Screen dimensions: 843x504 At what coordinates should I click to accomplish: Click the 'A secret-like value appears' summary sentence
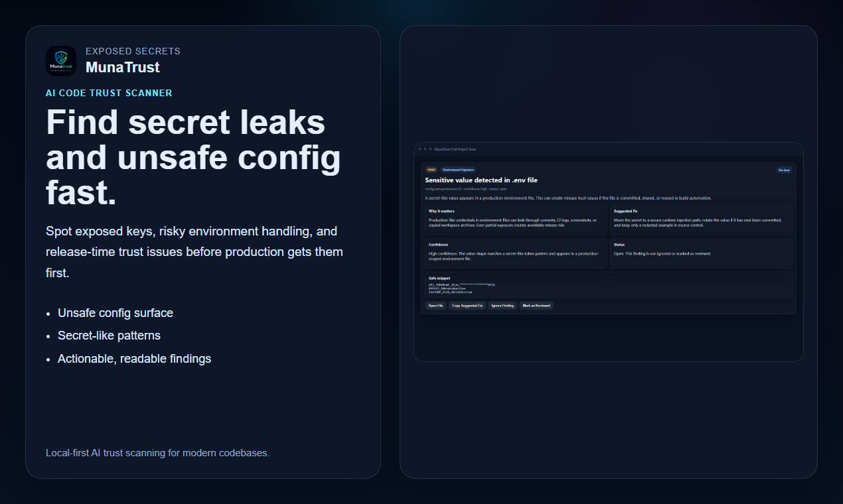point(568,198)
